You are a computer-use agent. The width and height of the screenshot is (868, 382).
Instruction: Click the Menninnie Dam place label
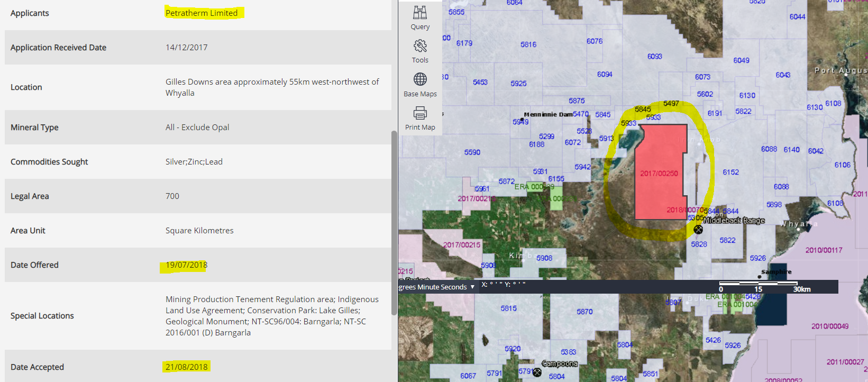point(548,114)
